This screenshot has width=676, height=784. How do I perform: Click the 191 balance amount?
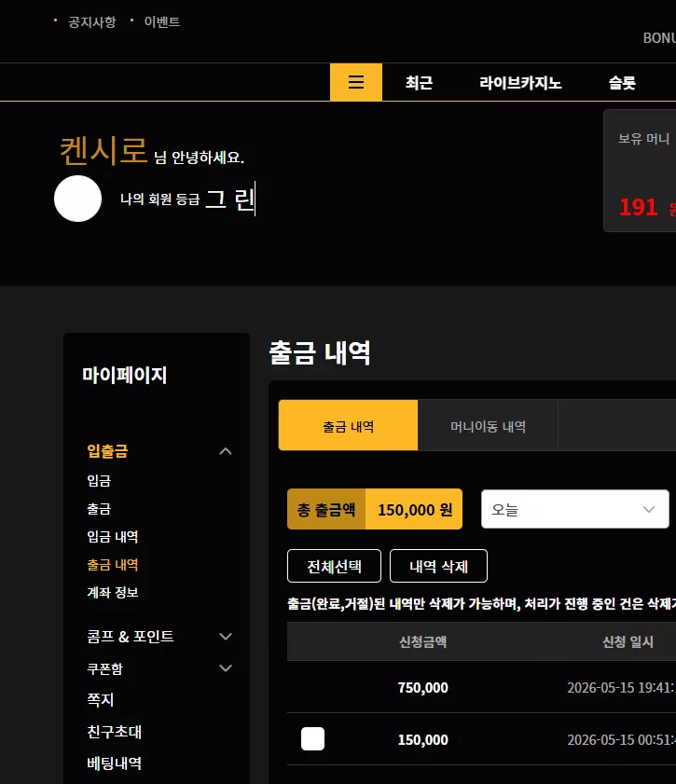(638, 207)
